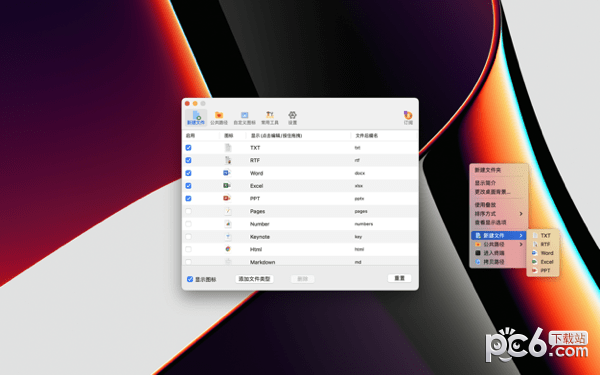The image size is (600, 375).
Task: Click the Word file type icon in list
Action: (227, 173)
